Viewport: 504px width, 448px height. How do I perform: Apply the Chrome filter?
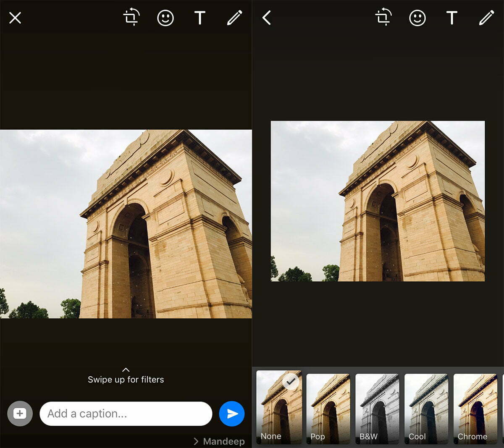coord(476,409)
